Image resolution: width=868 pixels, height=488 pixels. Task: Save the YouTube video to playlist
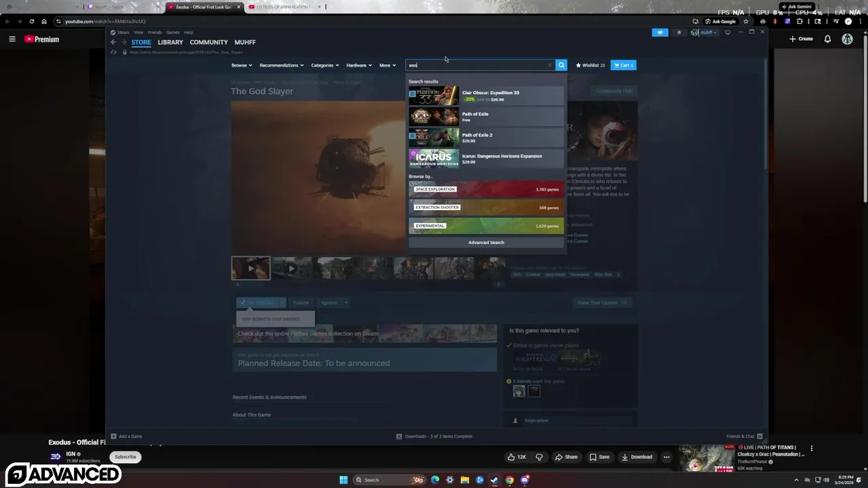[599, 457]
